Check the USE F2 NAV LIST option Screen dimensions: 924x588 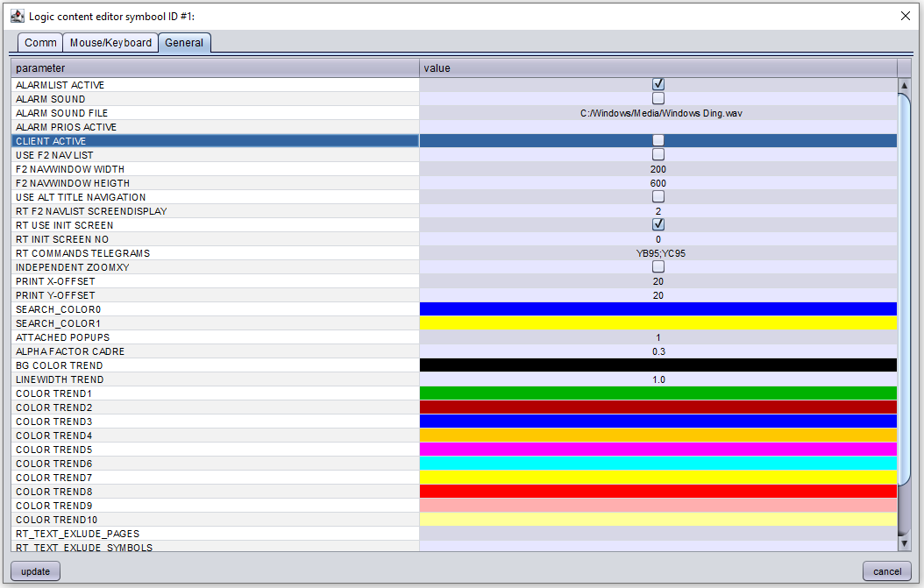point(658,154)
